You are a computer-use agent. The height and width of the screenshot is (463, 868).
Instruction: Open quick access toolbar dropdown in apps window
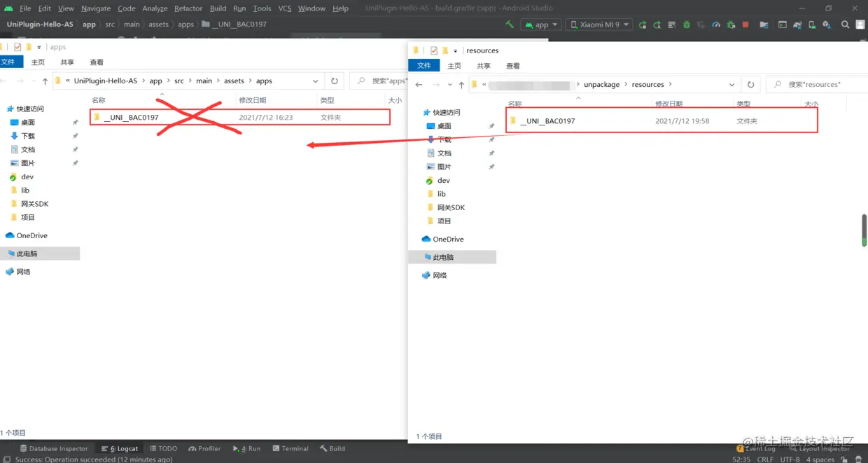(x=38, y=48)
